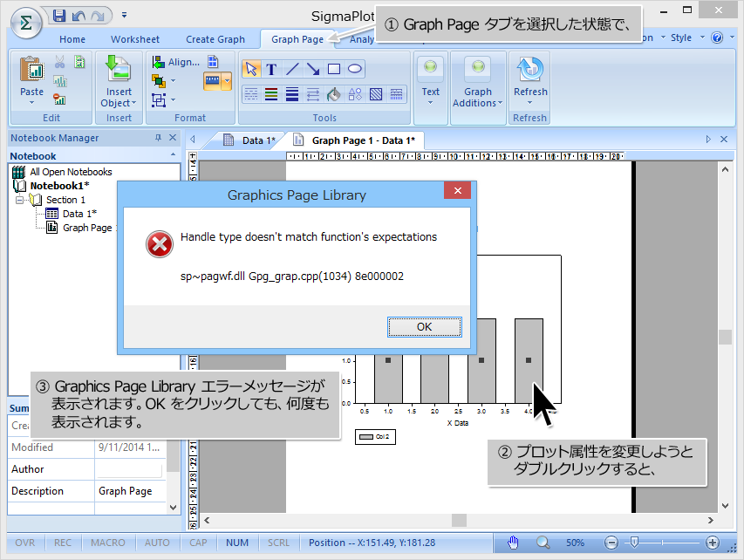Select All Open Notebooks in the tree
Image resolution: width=744 pixels, height=560 pixels.
[x=72, y=172]
